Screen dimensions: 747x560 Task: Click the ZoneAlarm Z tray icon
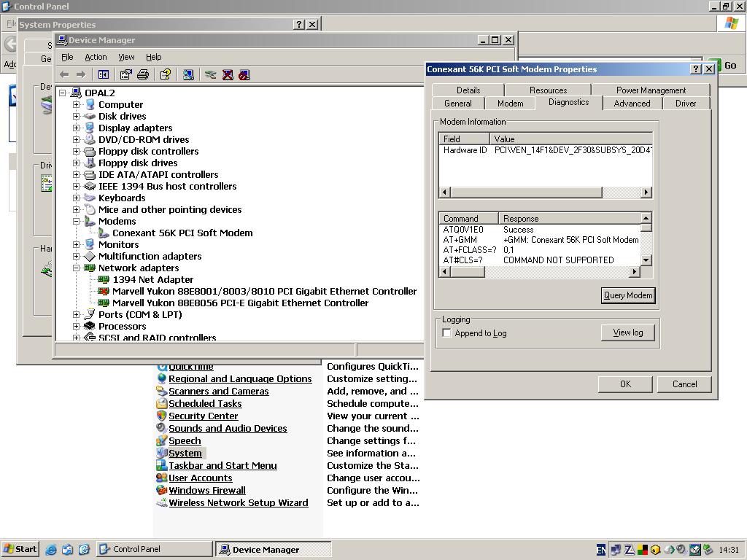click(630, 550)
